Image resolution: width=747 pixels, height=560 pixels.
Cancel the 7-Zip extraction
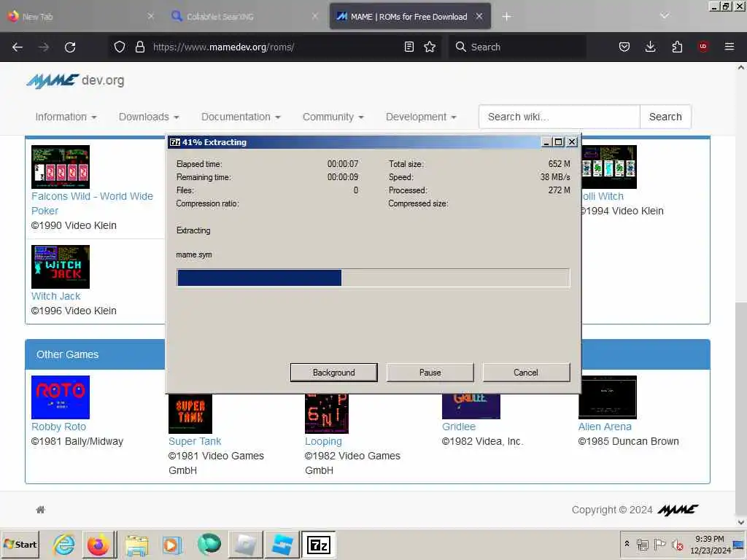click(x=526, y=373)
